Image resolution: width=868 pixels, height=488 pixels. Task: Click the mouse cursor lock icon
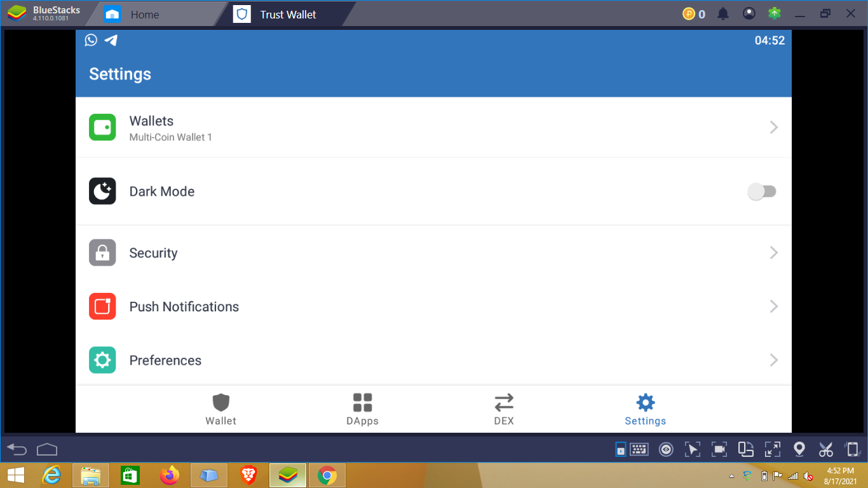pos(693,449)
